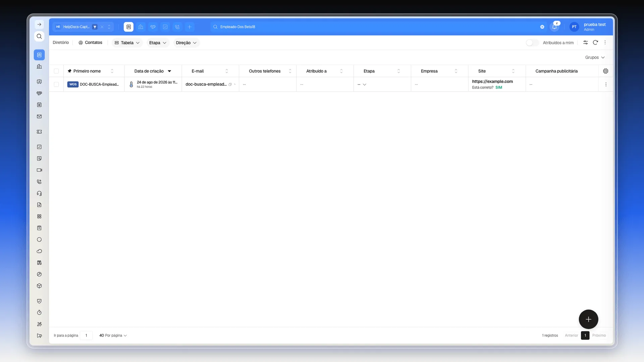Viewport: 644px width, 362px height.
Task: Open contacts directory icon in sidebar
Action: (x=39, y=55)
